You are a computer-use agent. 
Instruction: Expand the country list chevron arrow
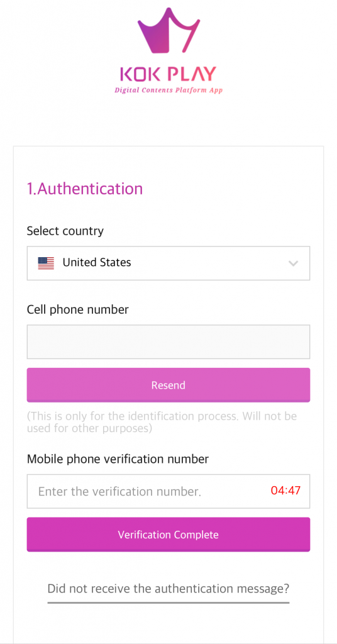point(293,264)
